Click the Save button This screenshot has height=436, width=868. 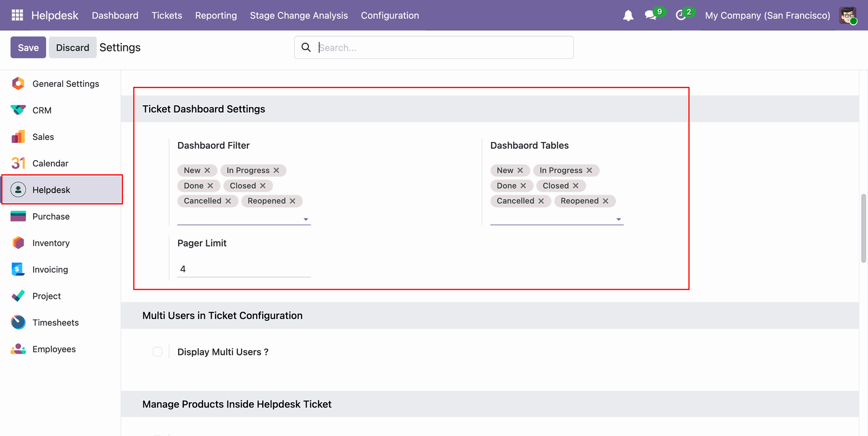click(28, 47)
